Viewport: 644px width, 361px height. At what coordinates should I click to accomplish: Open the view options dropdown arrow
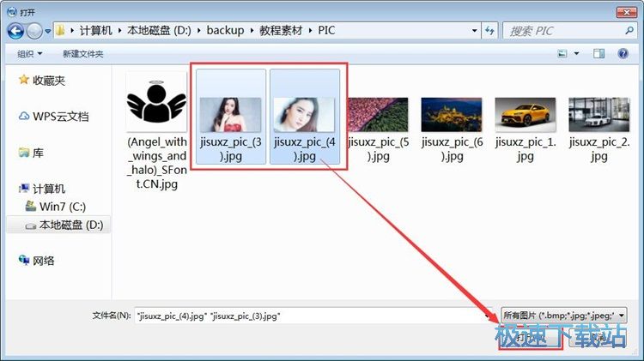click(576, 54)
